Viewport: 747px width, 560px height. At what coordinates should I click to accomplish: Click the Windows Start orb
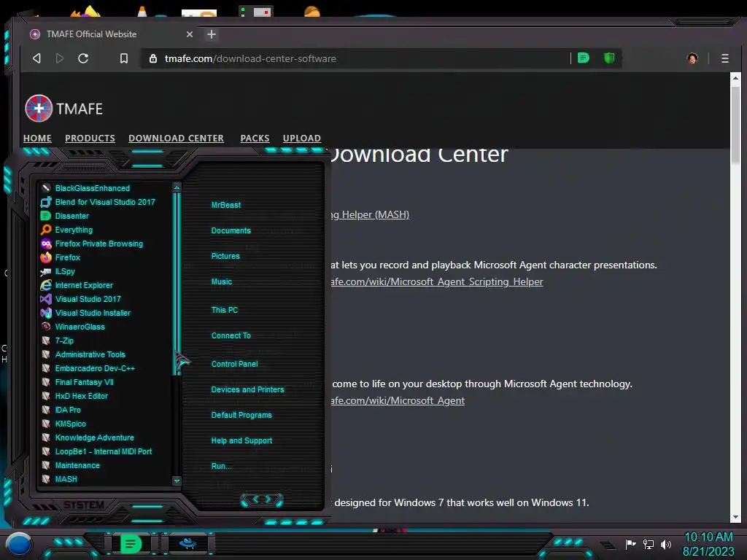tap(19, 544)
